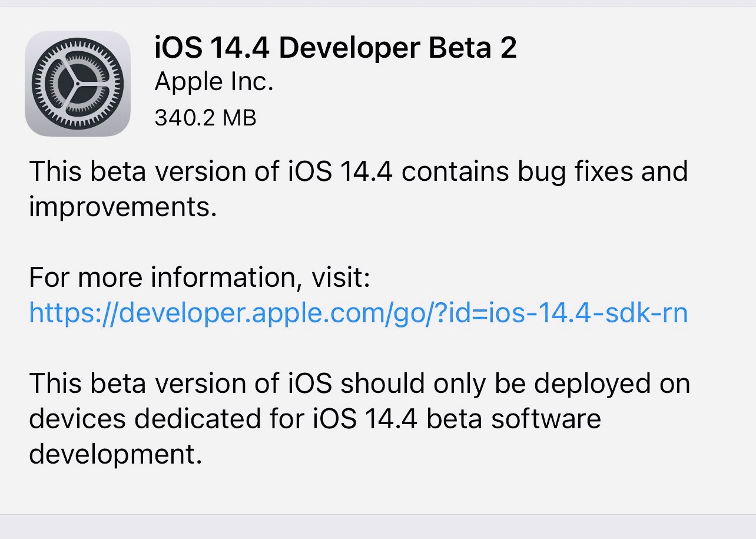
Task: Click the word "improvements."
Action: coord(123,207)
